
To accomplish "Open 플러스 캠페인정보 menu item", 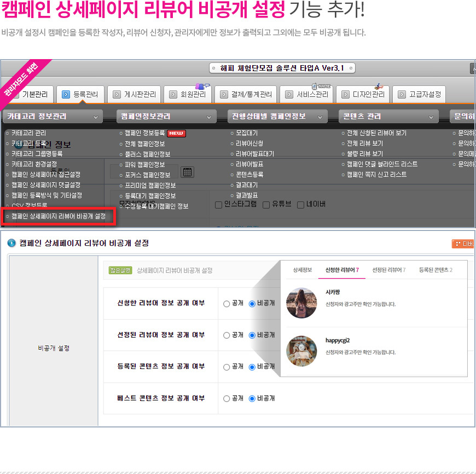I will 148,154.
